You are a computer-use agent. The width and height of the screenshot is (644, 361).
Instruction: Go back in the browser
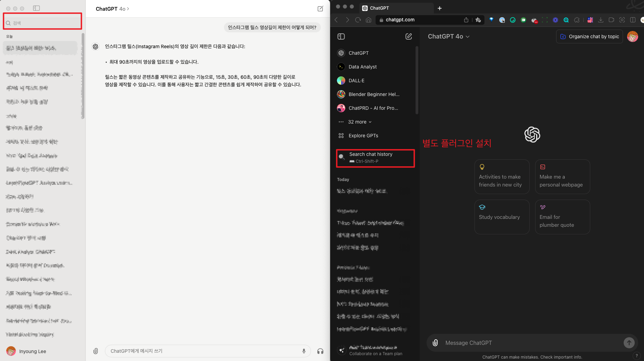point(337,20)
